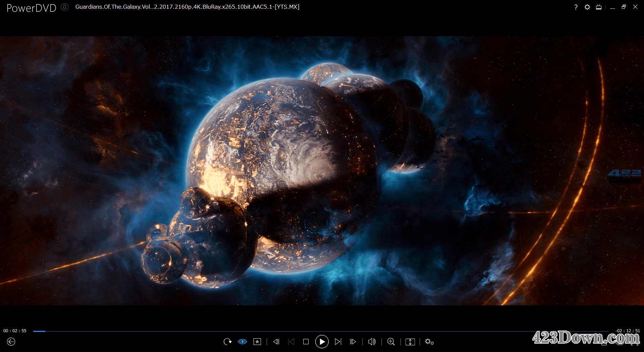Screen dimensions: 644x352
Task: Open the PowerDVD settings gear menu
Action: point(587,7)
